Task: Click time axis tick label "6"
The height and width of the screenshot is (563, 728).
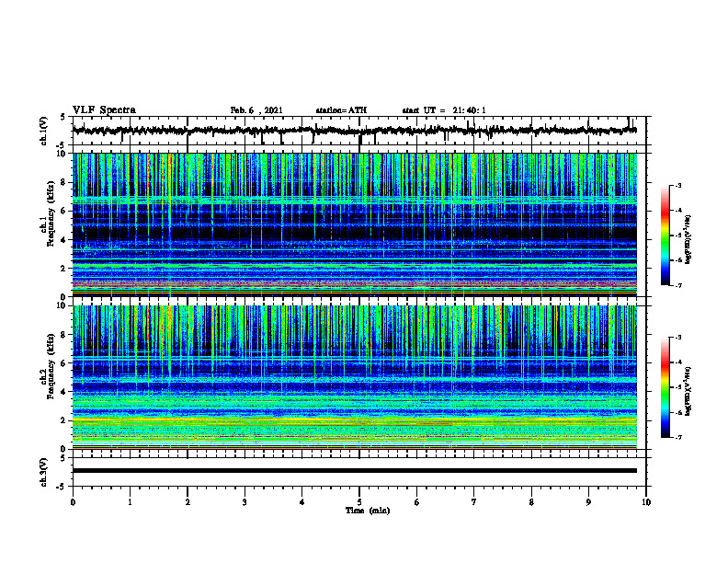Action: tap(417, 502)
